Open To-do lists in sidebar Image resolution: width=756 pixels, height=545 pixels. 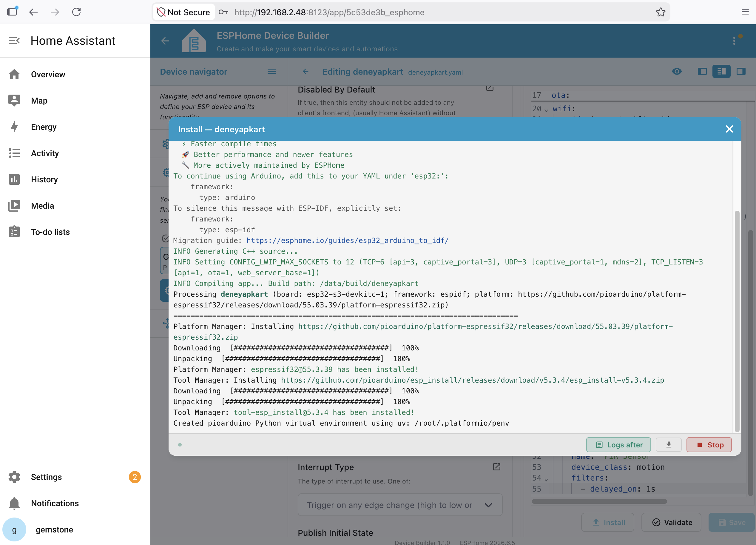click(x=75, y=232)
